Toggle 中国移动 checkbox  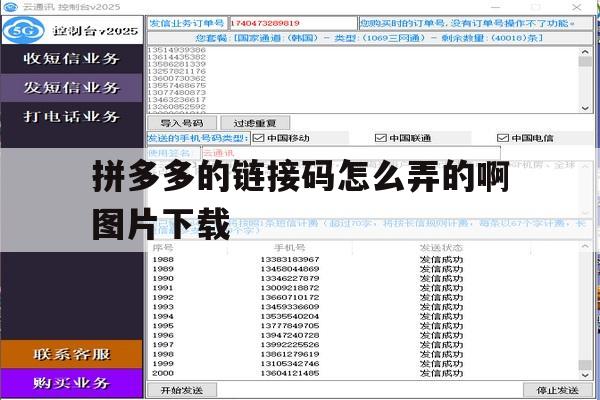point(259,138)
